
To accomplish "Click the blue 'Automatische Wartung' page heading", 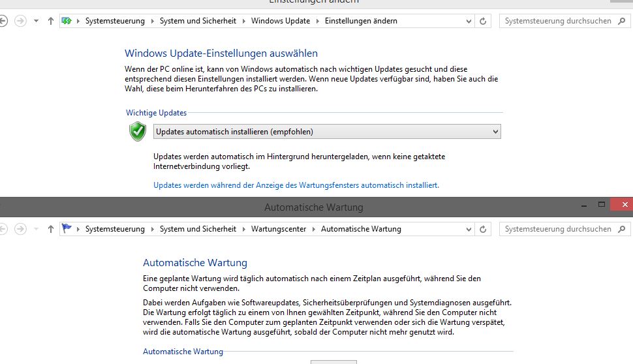I will coord(195,263).
